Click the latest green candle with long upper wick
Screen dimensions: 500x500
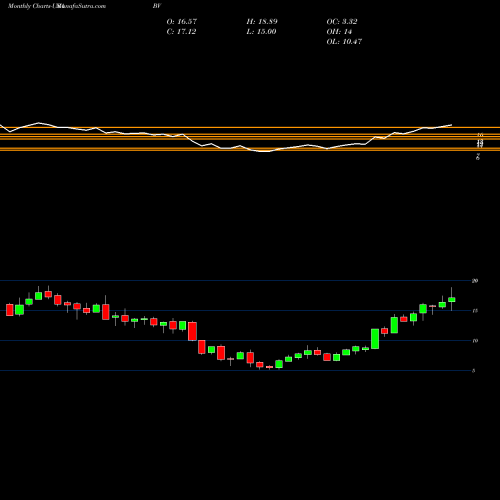pos(452,299)
